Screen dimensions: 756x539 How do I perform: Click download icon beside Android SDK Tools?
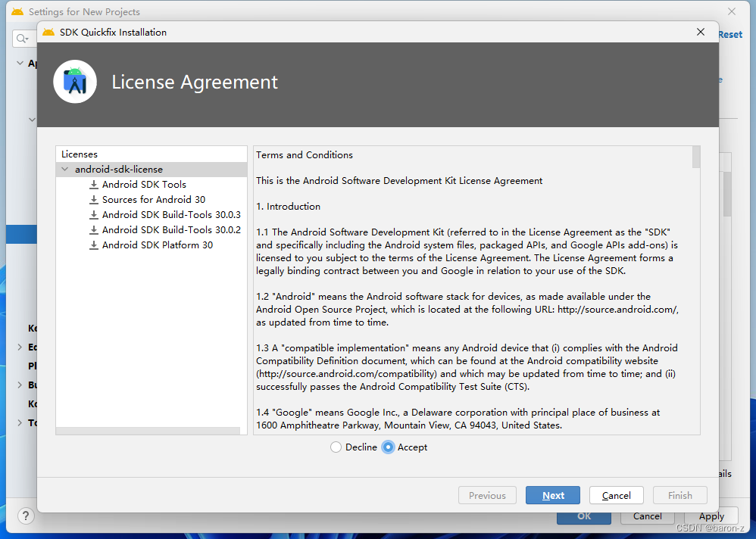click(x=94, y=185)
